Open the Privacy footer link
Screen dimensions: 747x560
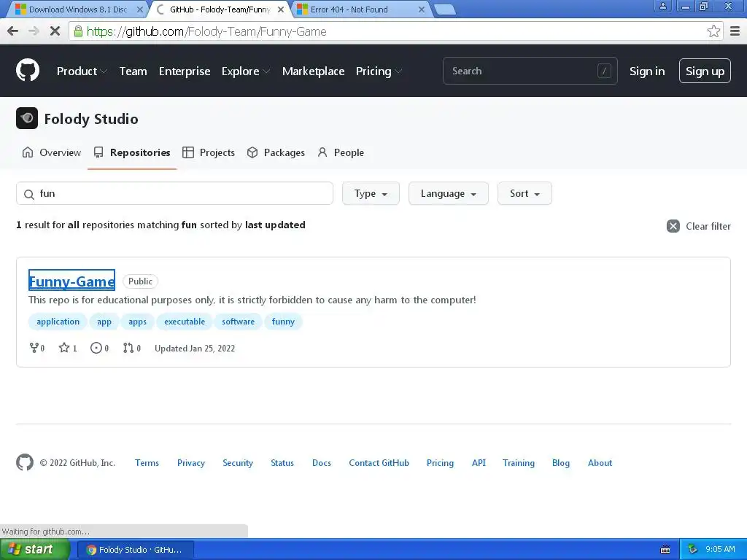pyautogui.click(x=190, y=462)
